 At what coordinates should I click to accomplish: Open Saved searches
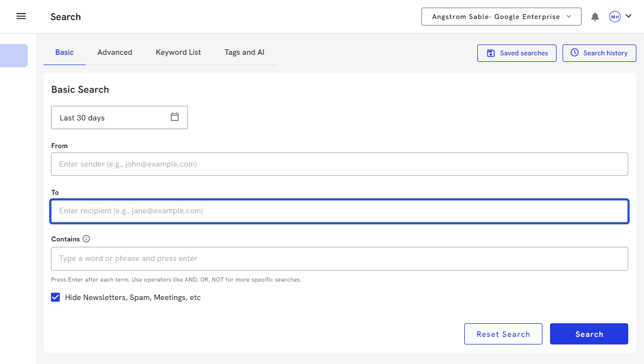pos(516,53)
